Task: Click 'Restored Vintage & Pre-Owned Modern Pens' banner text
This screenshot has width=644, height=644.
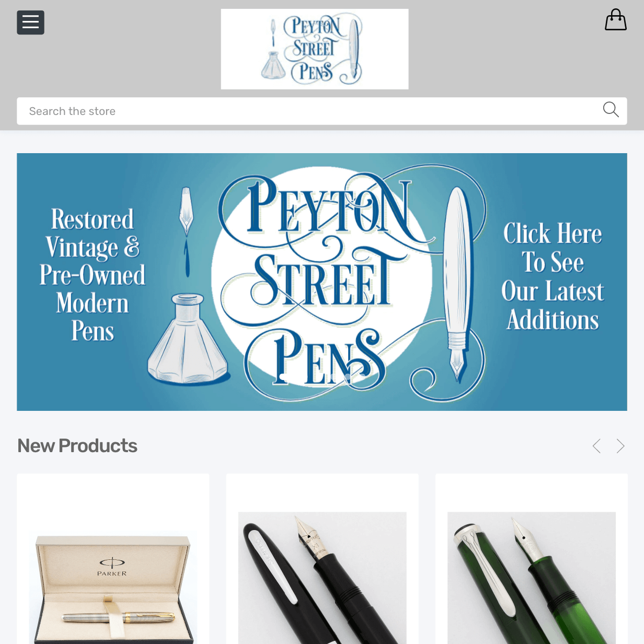Action: [93, 274]
